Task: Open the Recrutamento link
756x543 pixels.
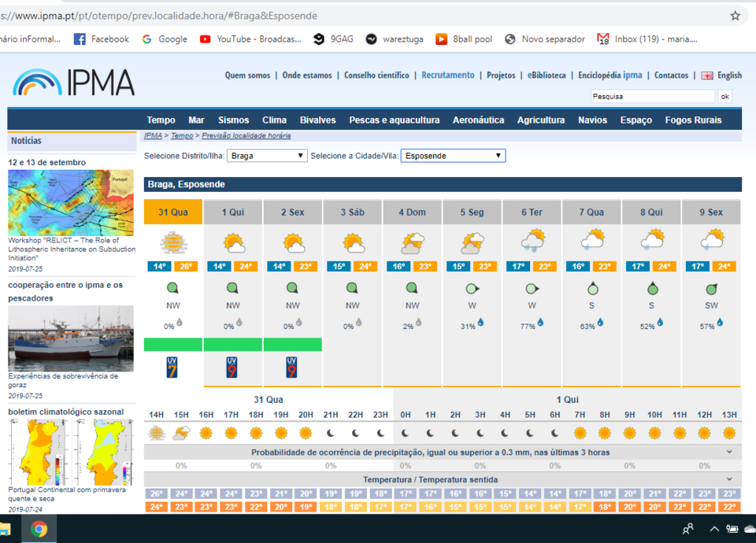Action: (x=447, y=76)
